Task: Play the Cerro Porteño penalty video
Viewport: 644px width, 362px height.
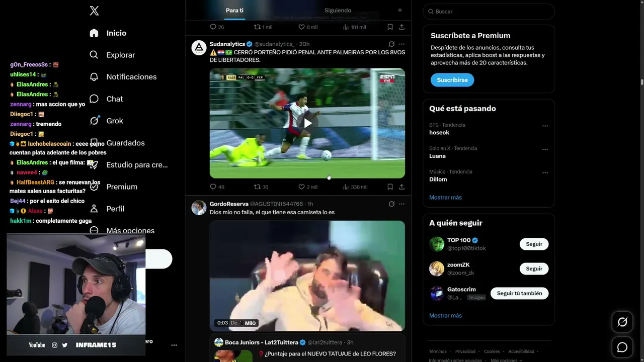Action: click(x=307, y=123)
